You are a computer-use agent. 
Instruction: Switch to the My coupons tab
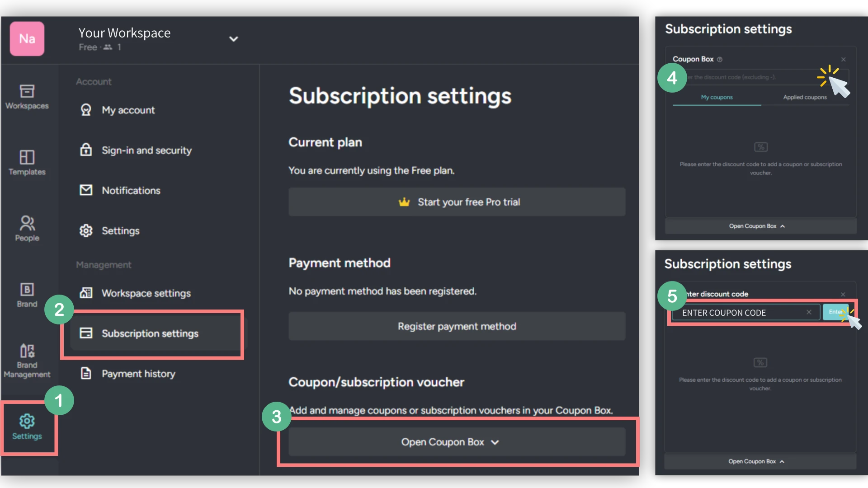pos(717,97)
